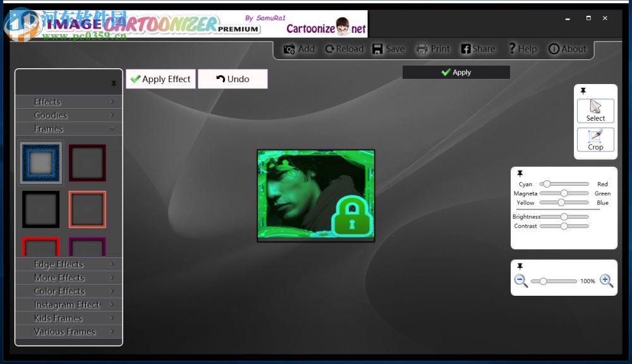This screenshot has width=632, height=364.
Task: Maximize the Image Cartoonizer window
Action: tap(588, 18)
